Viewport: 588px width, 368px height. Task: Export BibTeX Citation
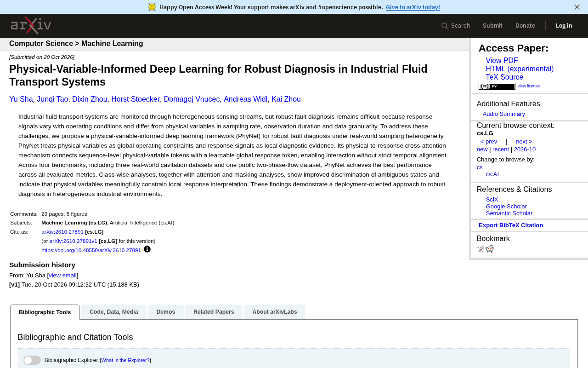coord(511,225)
